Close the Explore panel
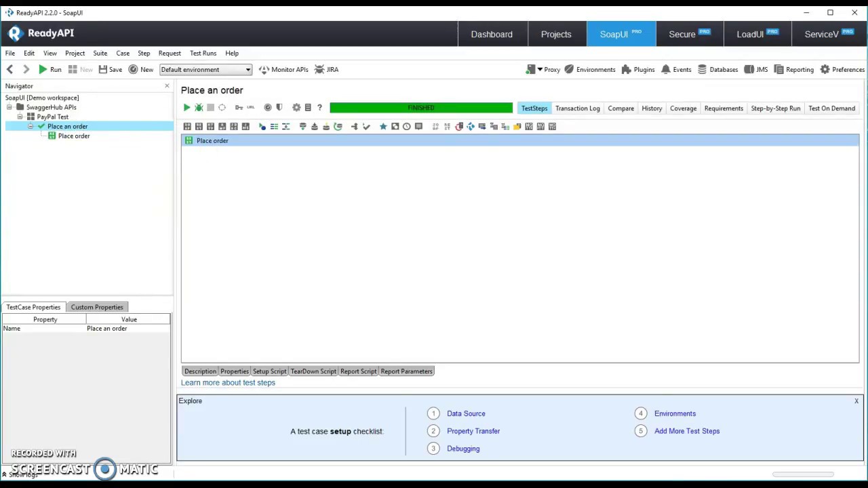The height and width of the screenshot is (488, 868). (x=856, y=401)
